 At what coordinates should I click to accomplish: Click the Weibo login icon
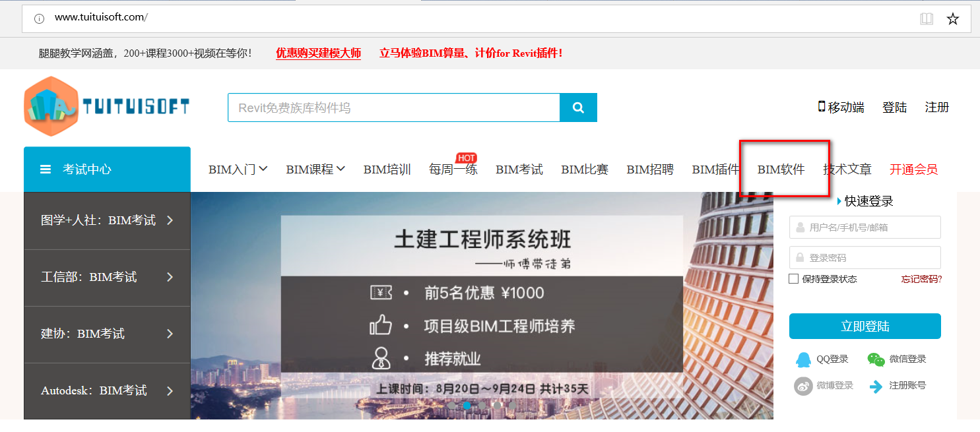coord(803,386)
